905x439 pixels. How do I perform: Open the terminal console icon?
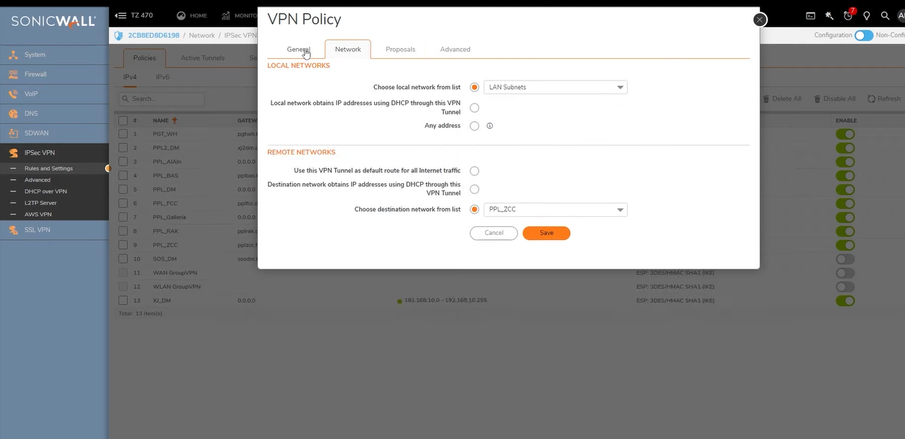[x=811, y=16]
